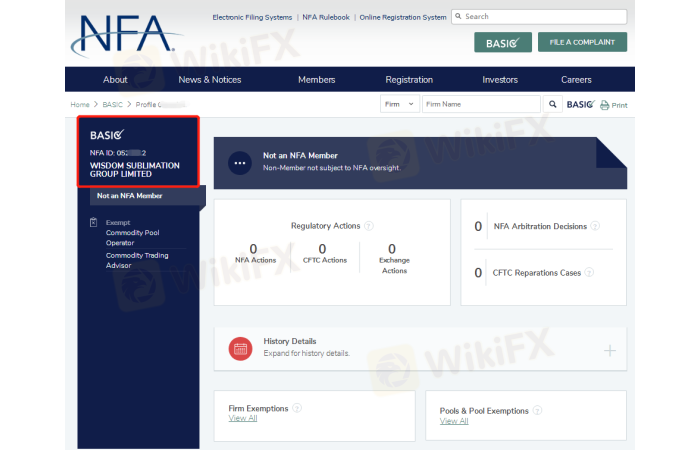Click the help icon next to CFTC Reparations Cases
Viewport: 700px width, 450px height.
coord(589,272)
